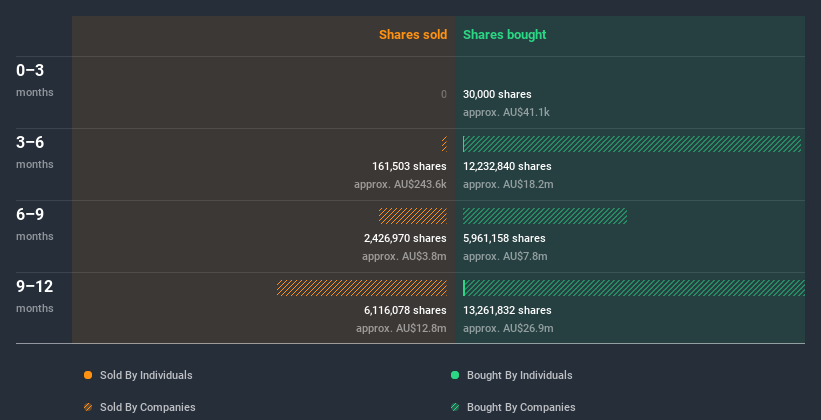The image size is (821, 420).
Task: Click the 6–9 months orange sold bar
Action: click(413, 216)
